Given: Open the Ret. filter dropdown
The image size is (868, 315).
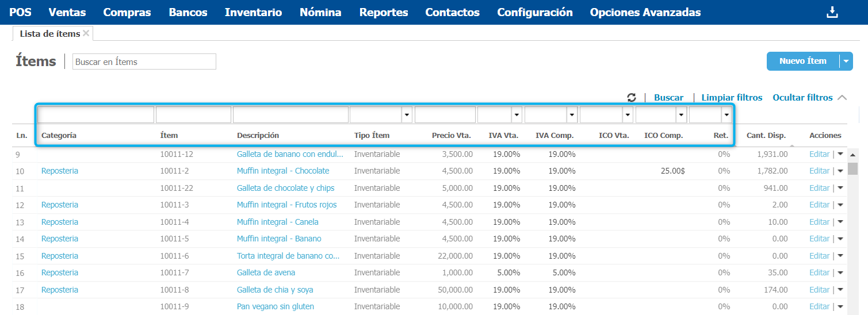Looking at the screenshot, I should point(726,115).
